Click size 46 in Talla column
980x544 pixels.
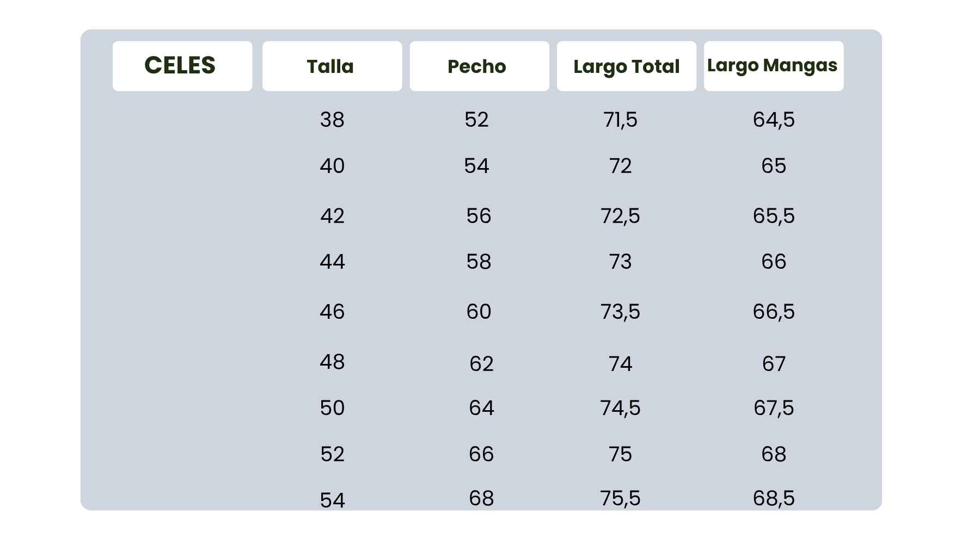tap(332, 312)
